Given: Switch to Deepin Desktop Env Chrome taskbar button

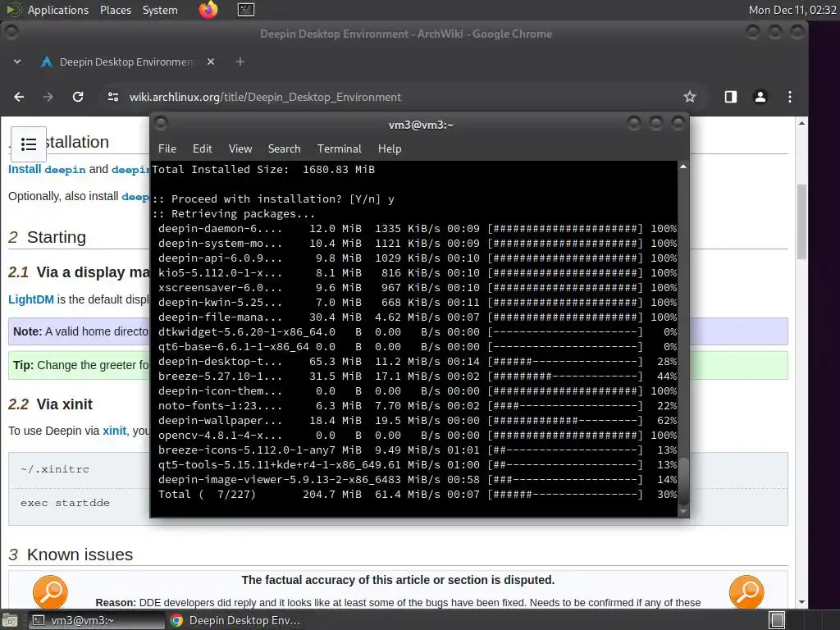Looking at the screenshot, I should point(235,620).
